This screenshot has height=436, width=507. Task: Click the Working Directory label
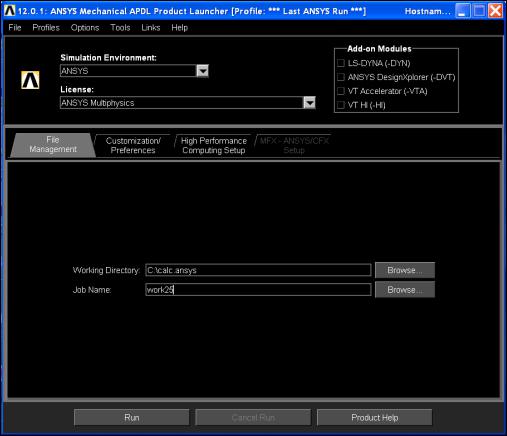tap(106, 270)
